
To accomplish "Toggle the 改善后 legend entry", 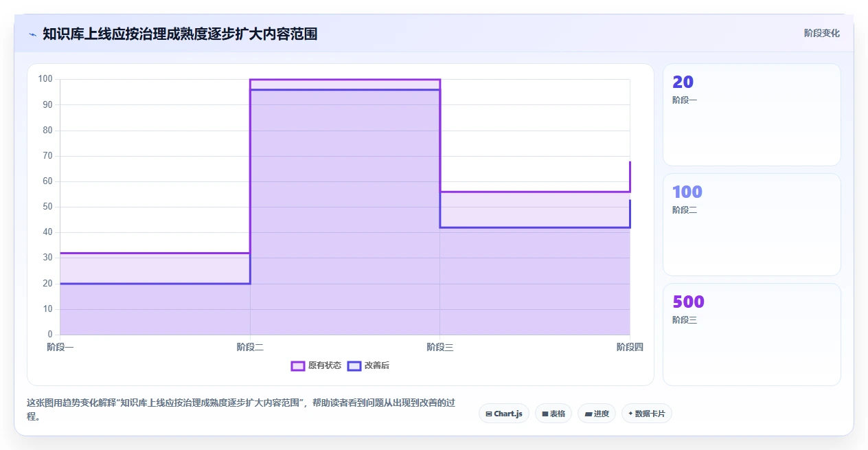I will (368, 365).
